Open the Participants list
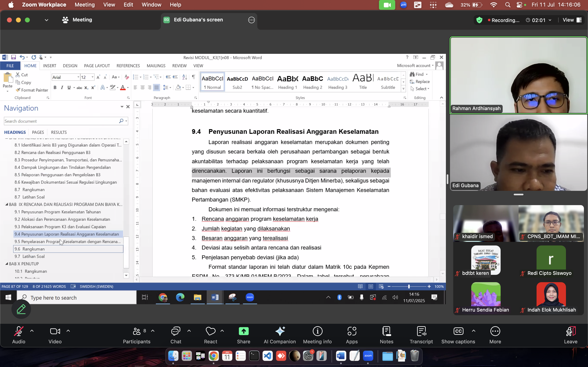 (x=137, y=335)
